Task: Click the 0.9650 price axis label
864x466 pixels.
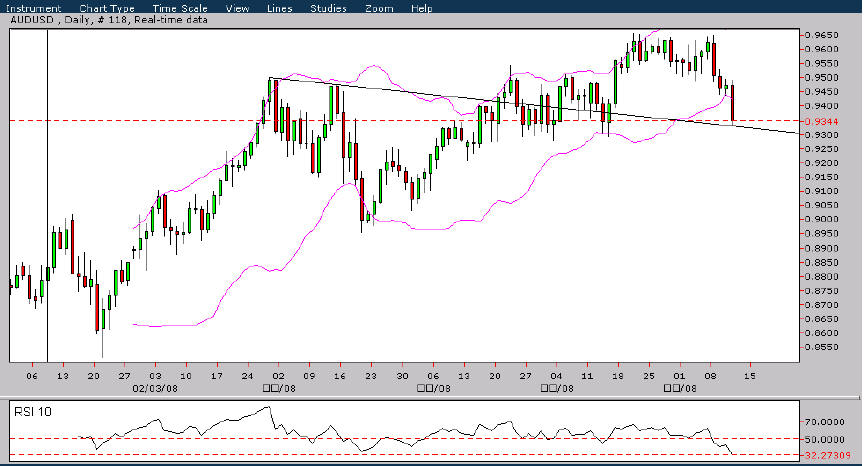Action: [x=822, y=35]
